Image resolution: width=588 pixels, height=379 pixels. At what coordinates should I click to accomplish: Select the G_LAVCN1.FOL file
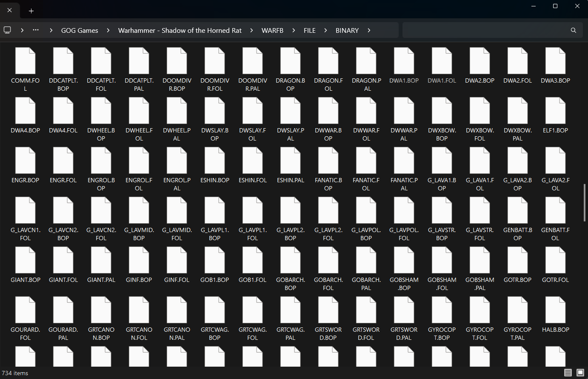point(26,219)
